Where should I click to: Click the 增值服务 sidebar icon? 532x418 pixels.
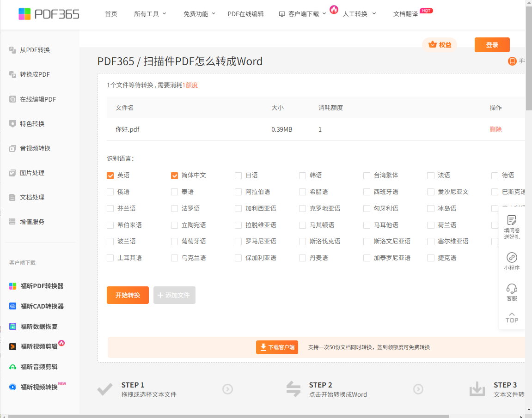pos(12,222)
